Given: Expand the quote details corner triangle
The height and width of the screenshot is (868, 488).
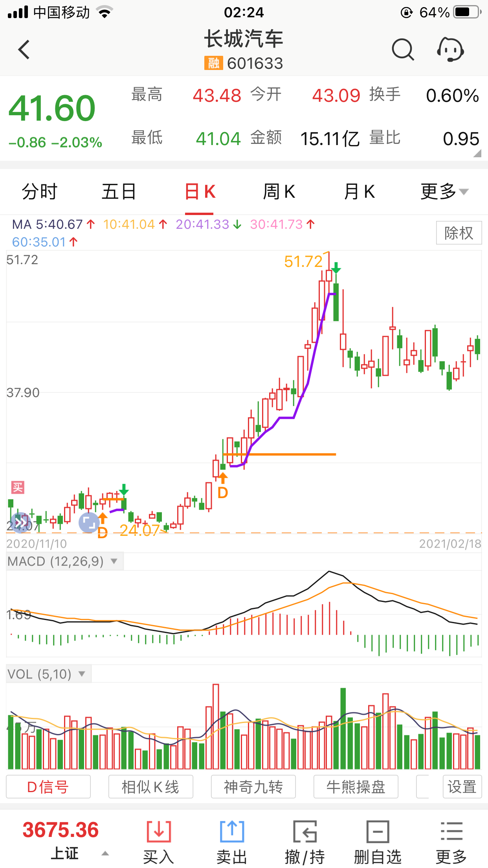Looking at the screenshot, I should (477, 153).
